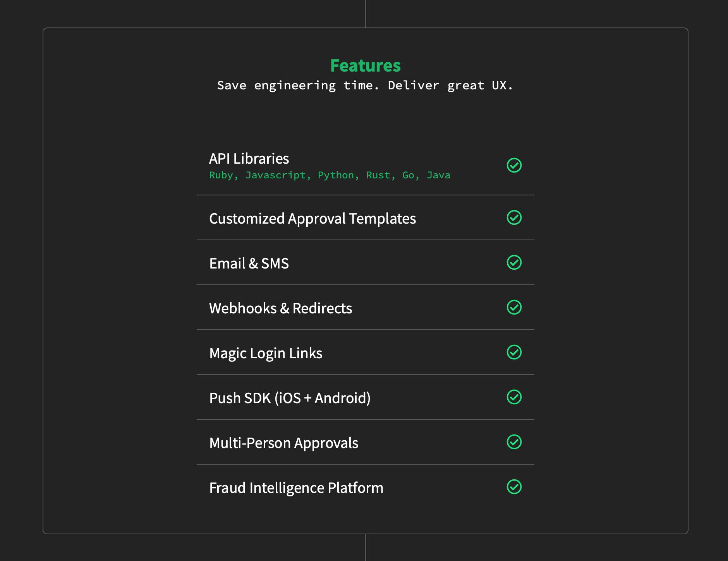Click the green Features heading

[365, 65]
